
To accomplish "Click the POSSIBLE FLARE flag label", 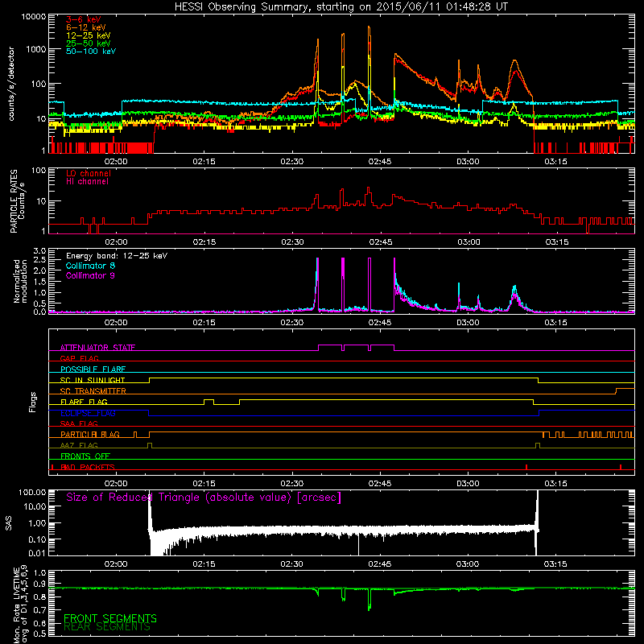I will pos(93,369).
